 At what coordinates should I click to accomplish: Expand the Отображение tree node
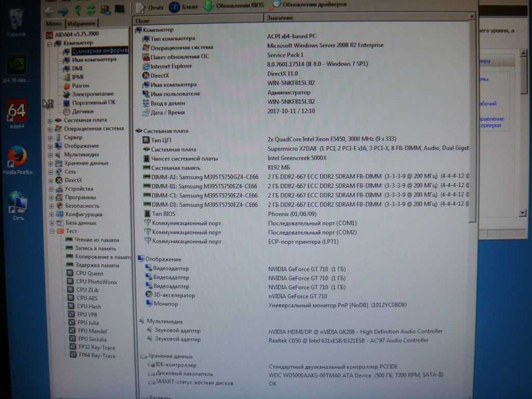click(x=50, y=146)
